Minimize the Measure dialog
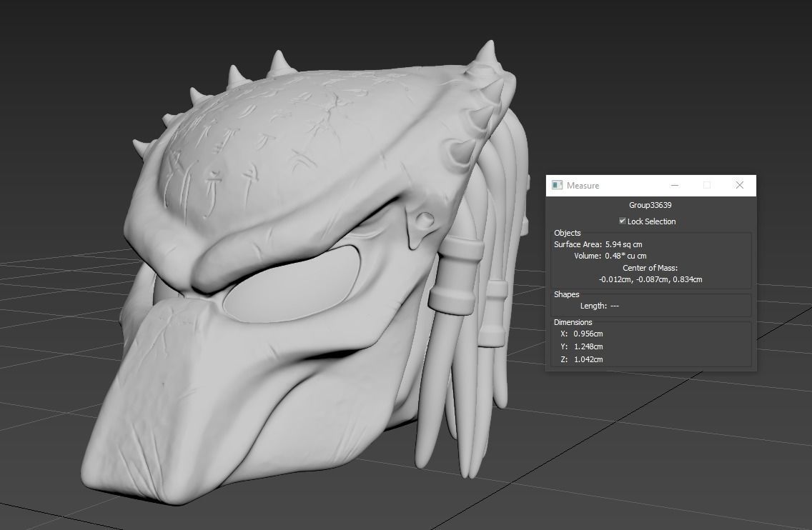The width and height of the screenshot is (812, 530). point(674,185)
